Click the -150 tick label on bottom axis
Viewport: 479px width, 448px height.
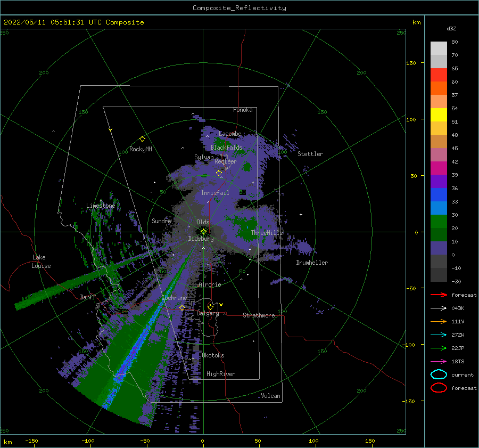point(31,441)
